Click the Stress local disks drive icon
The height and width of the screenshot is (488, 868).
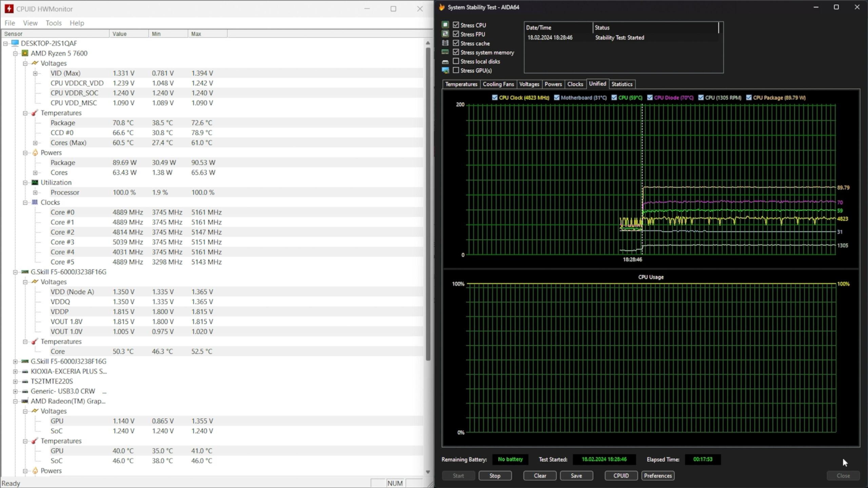[445, 62]
